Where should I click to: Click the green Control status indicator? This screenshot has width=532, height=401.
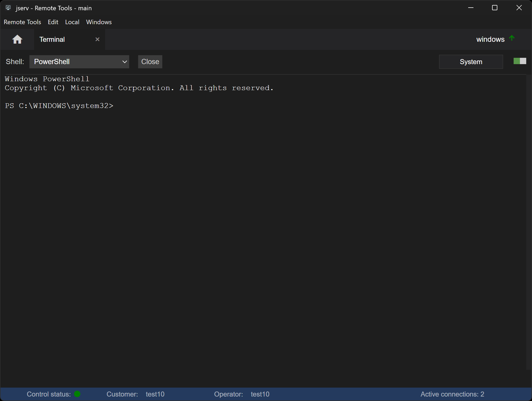(x=77, y=394)
